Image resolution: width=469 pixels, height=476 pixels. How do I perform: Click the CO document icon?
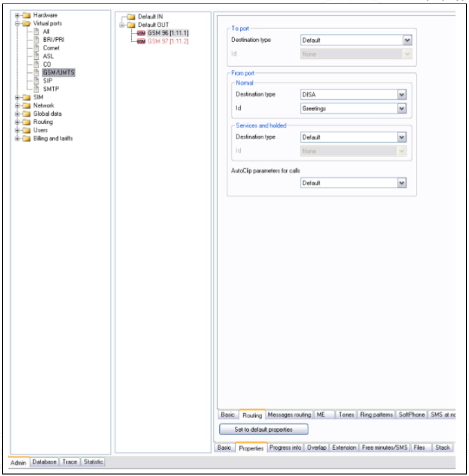point(36,65)
